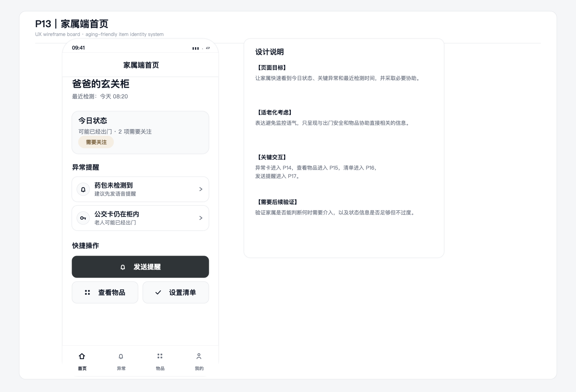Click the key icon on 公交卡仍在柜内 card

pyautogui.click(x=83, y=218)
